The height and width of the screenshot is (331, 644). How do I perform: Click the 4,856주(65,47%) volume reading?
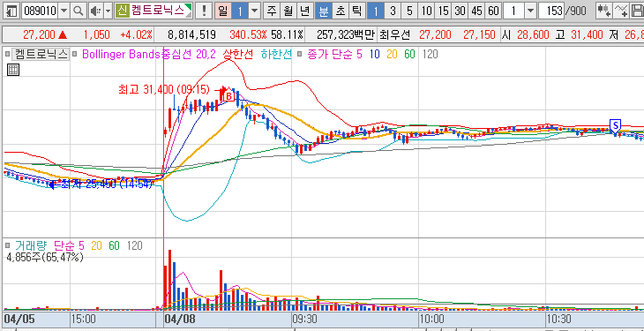(45, 258)
